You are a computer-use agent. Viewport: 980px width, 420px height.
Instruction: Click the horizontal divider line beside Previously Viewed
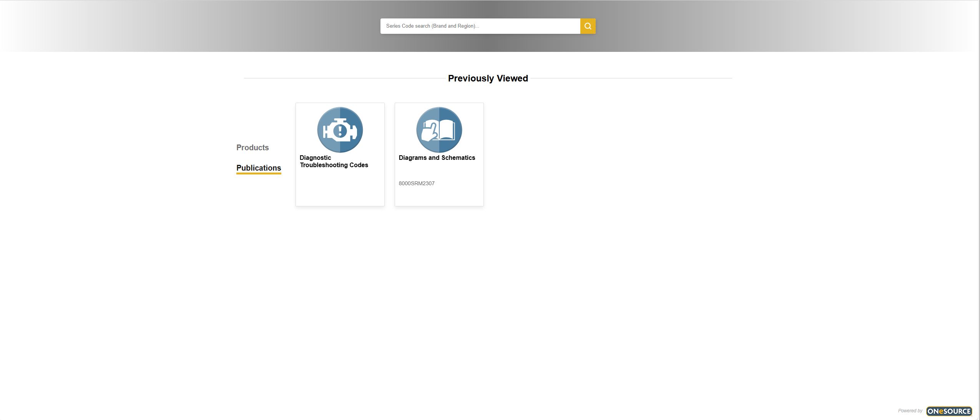[x=346, y=78]
